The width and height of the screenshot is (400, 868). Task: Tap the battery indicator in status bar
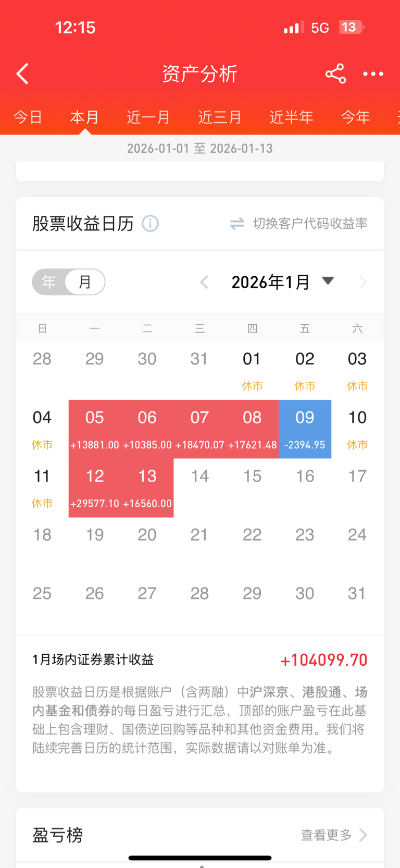[x=351, y=27]
